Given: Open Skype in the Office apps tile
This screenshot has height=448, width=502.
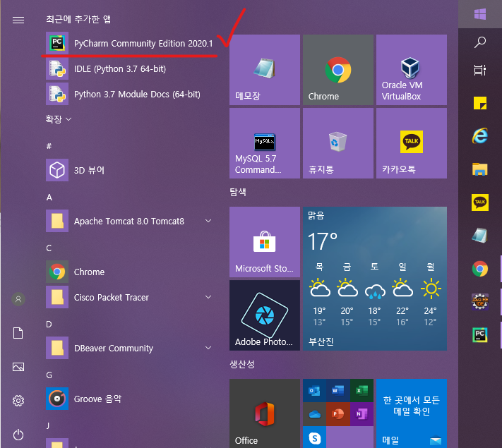Looking at the screenshot, I should [x=314, y=437].
